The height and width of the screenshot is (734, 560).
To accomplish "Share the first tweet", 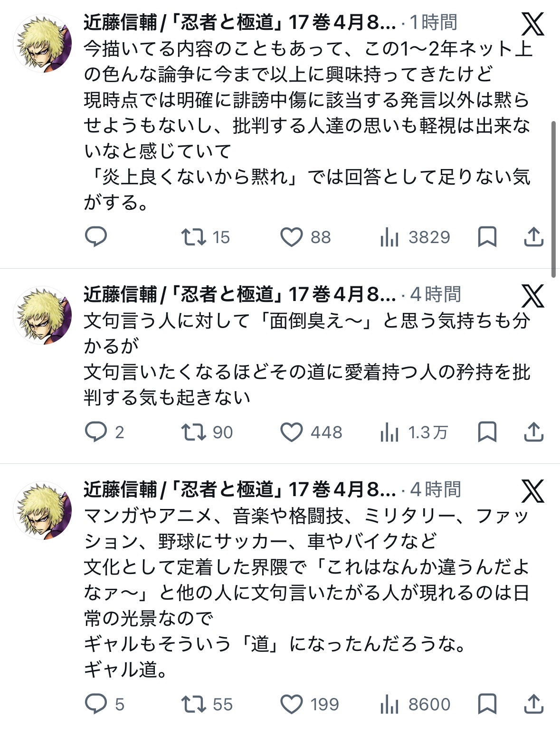I will pyautogui.click(x=533, y=236).
